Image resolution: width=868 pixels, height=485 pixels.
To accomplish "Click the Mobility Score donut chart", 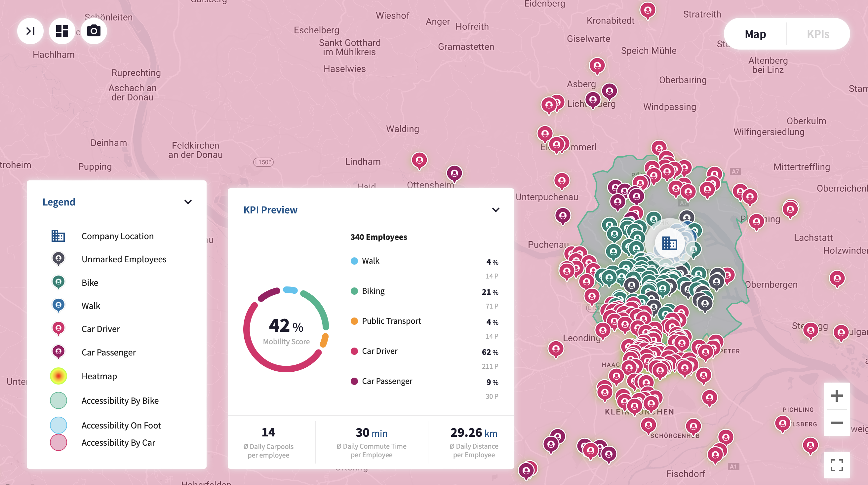I will (x=286, y=329).
